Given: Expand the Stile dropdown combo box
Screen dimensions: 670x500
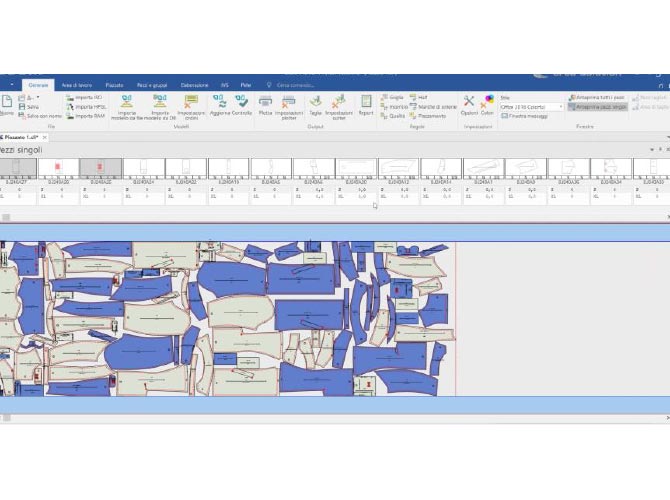Looking at the screenshot, I should point(559,106).
